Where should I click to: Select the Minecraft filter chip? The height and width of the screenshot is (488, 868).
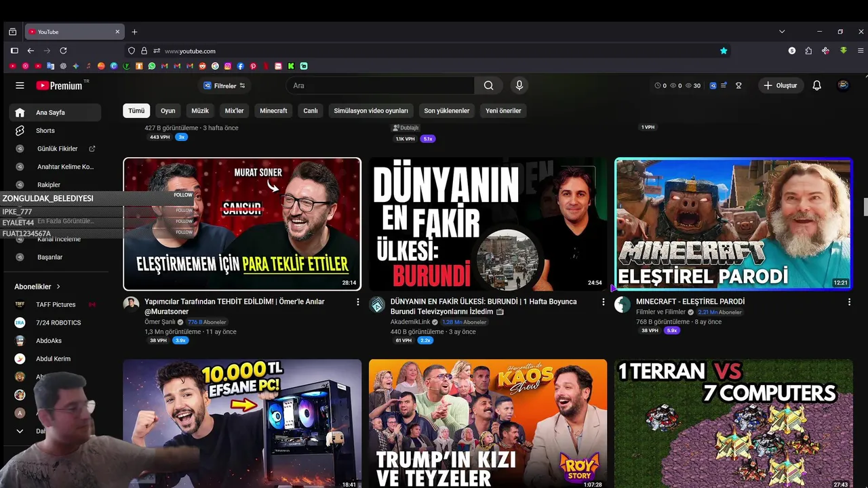coord(273,110)
